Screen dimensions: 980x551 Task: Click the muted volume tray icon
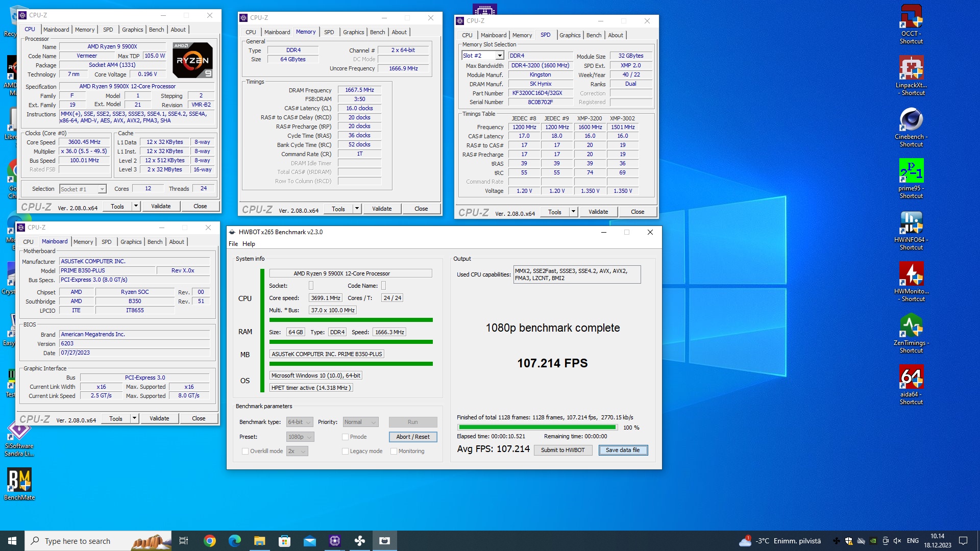point(897,541)
